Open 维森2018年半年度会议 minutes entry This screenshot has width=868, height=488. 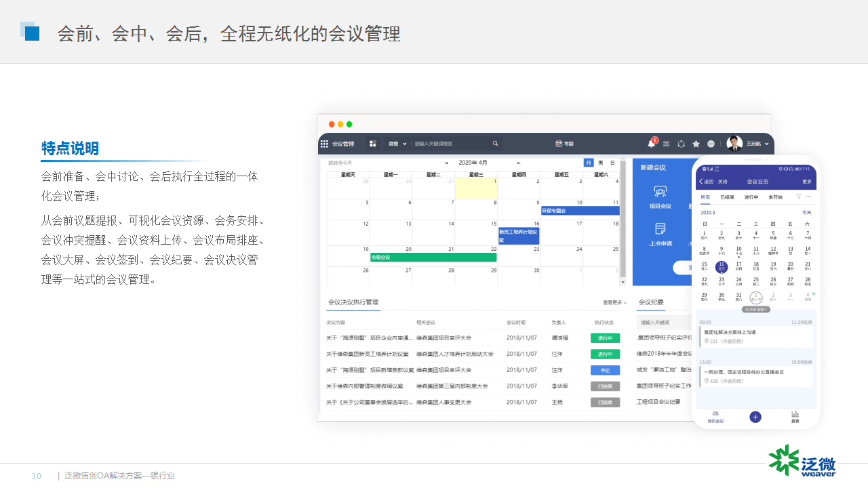tap(665, 354)
